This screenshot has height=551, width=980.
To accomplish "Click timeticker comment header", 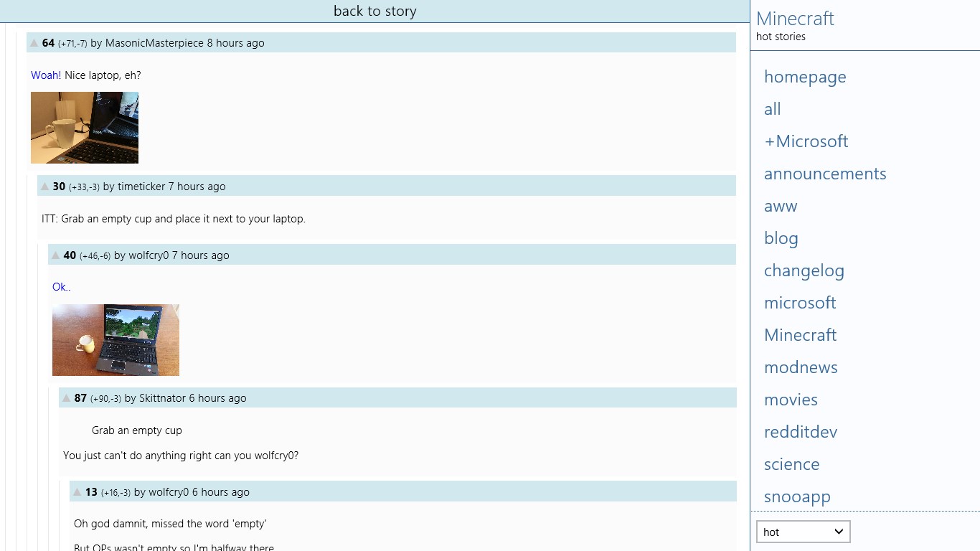I will pyautogui.click(x=387, y=186).
